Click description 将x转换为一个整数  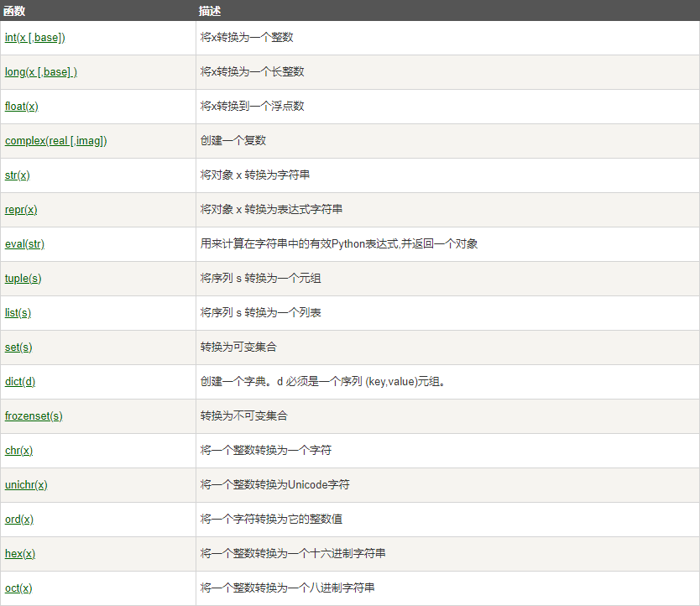pyautogui.click(x=247, y=37)
